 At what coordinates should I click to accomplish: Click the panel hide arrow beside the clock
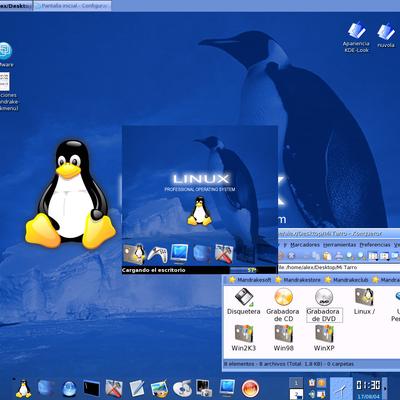385,389
